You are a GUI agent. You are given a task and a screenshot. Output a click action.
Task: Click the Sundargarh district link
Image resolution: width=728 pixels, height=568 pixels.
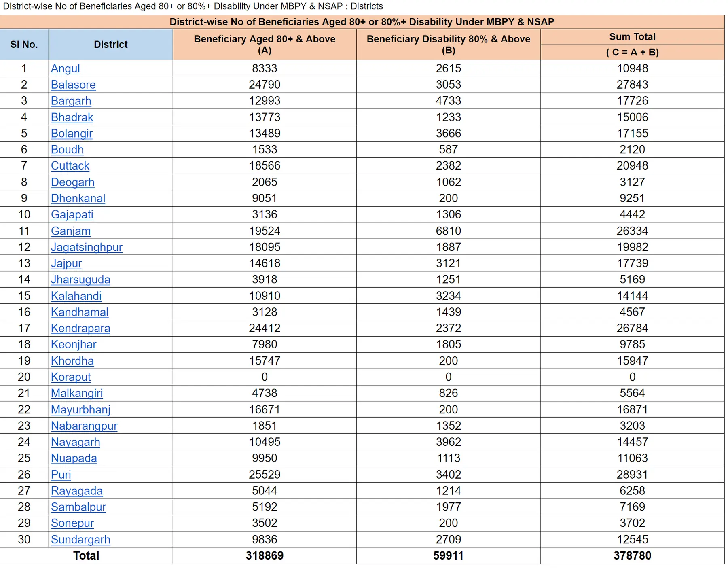80,540
